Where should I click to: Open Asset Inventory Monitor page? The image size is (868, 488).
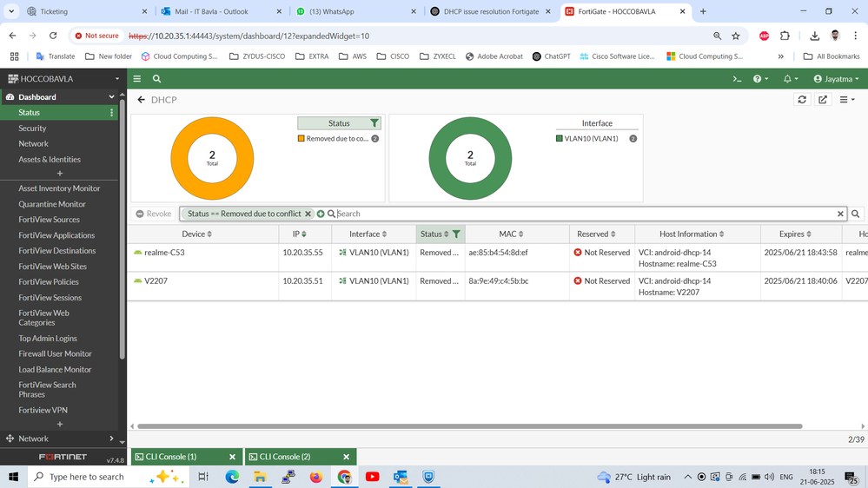[x=59, y=188]
